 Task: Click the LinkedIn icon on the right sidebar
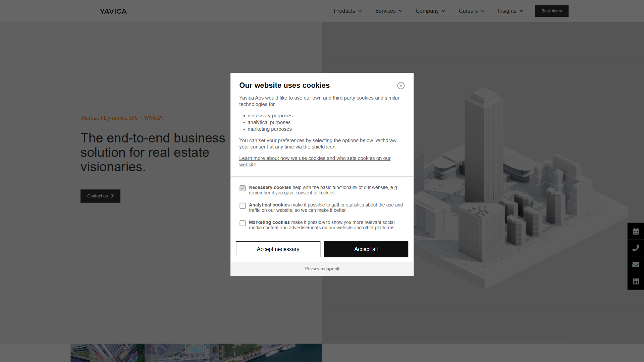click(x=636, y=281)
